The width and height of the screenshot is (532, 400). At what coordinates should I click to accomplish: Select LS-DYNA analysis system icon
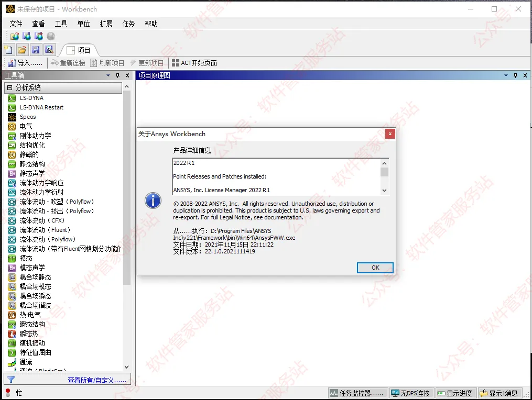point(12,98)
